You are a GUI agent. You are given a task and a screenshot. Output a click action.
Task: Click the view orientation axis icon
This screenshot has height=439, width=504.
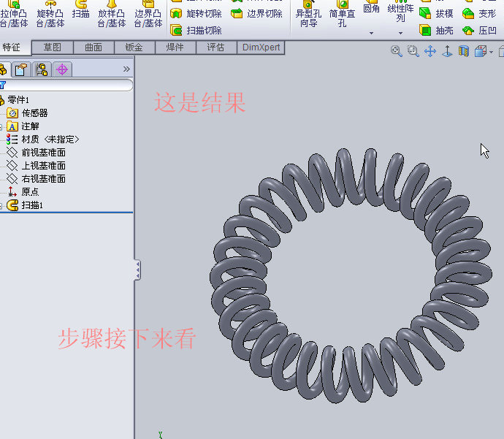447,51
